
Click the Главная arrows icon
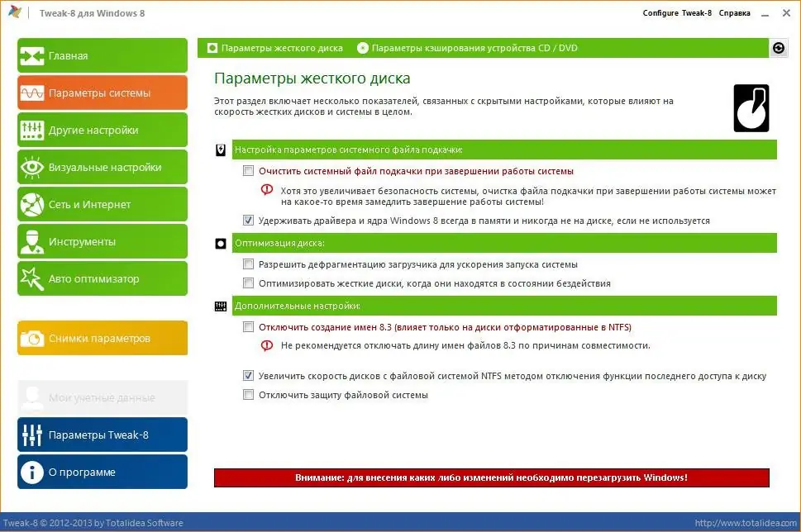(x=31, y=55)
